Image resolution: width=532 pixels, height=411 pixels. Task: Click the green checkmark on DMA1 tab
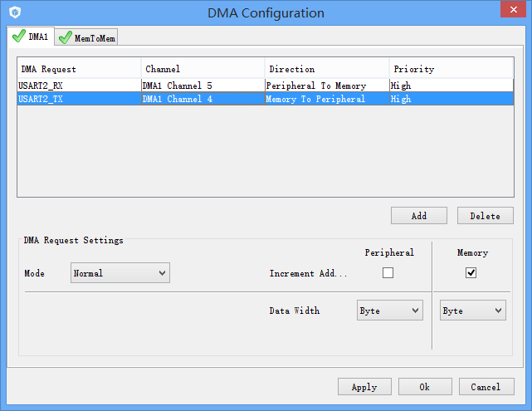[x=18, y=37]
